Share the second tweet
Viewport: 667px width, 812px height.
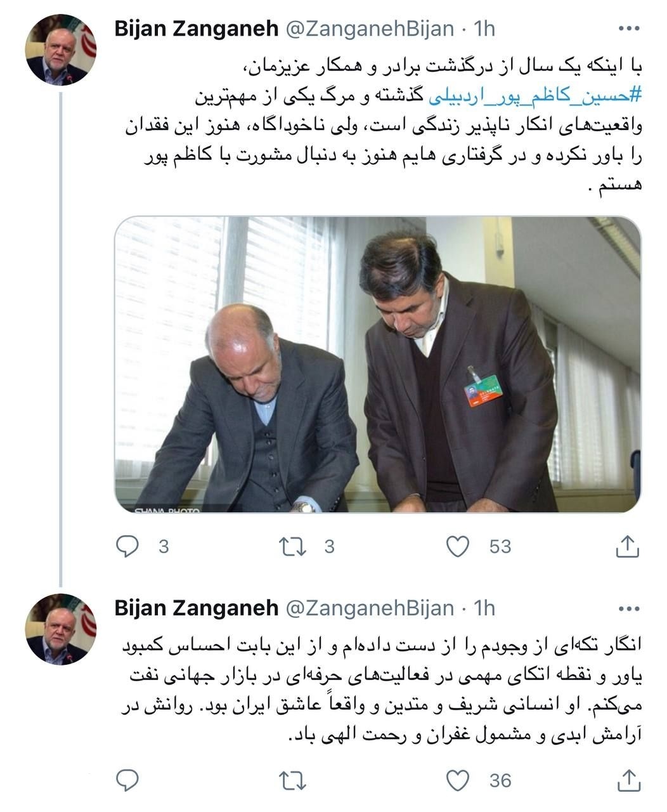click(x=627, y=780)
